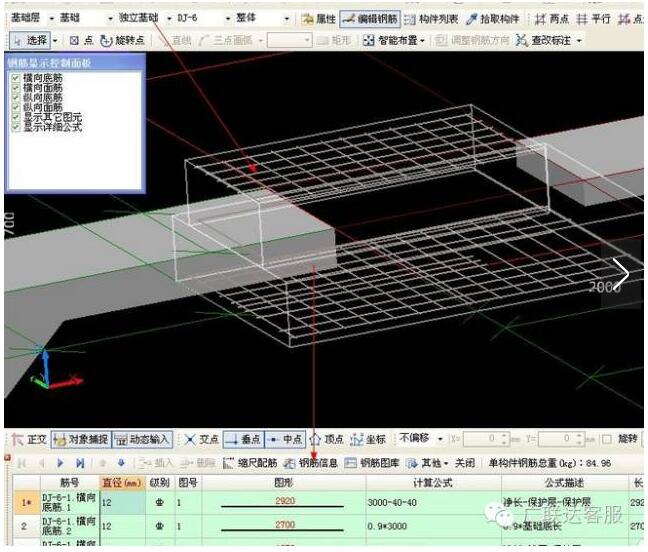Go to next rebar record
648x552 pixels.
pos(60,463)
